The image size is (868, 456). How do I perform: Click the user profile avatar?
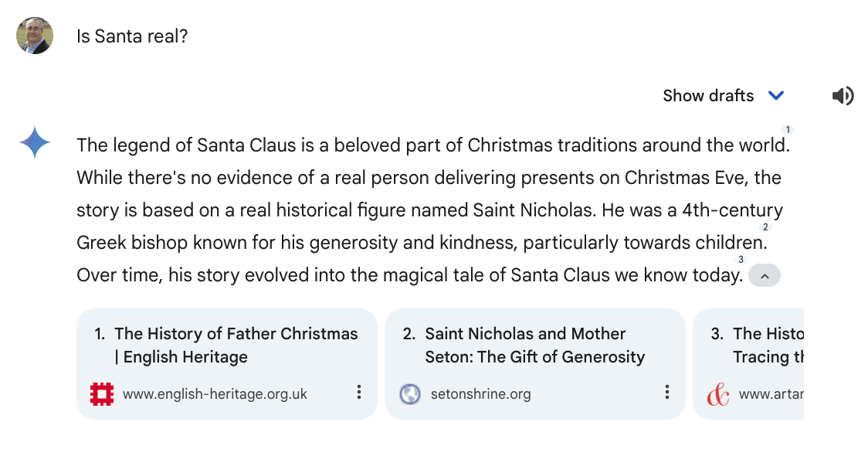tap(34, 36)
